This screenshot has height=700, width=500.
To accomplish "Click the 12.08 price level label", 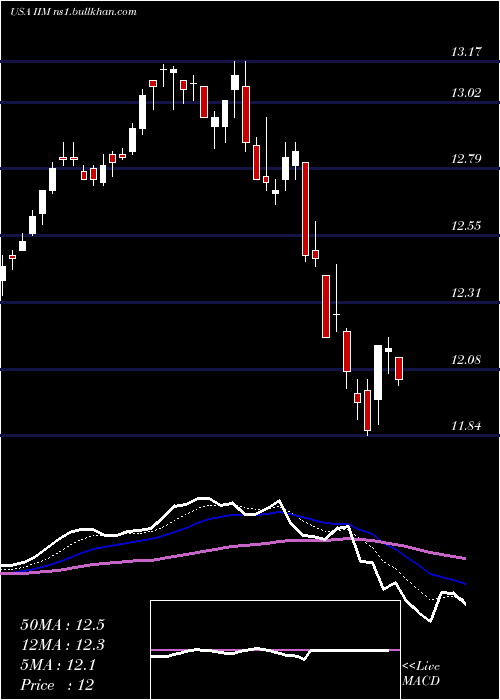I will tap(466, 359).
